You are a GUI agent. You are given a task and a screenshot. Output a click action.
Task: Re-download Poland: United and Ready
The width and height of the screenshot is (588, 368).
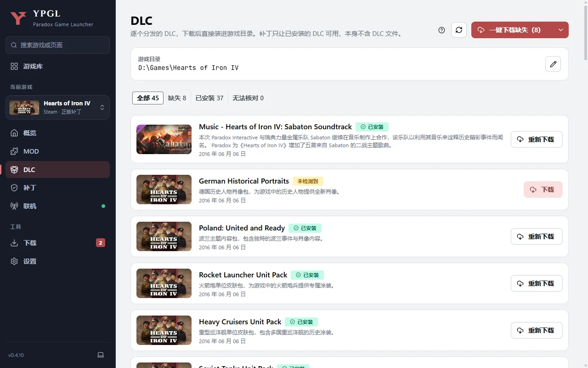(537, 236)
